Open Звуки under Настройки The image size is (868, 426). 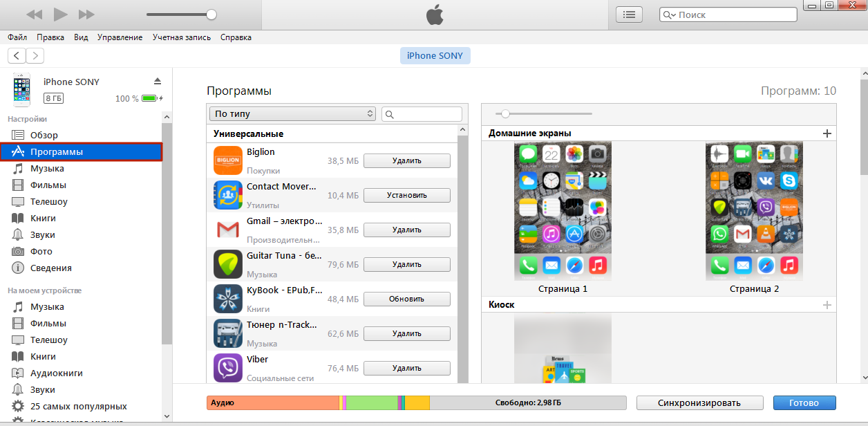click(81, 234)
